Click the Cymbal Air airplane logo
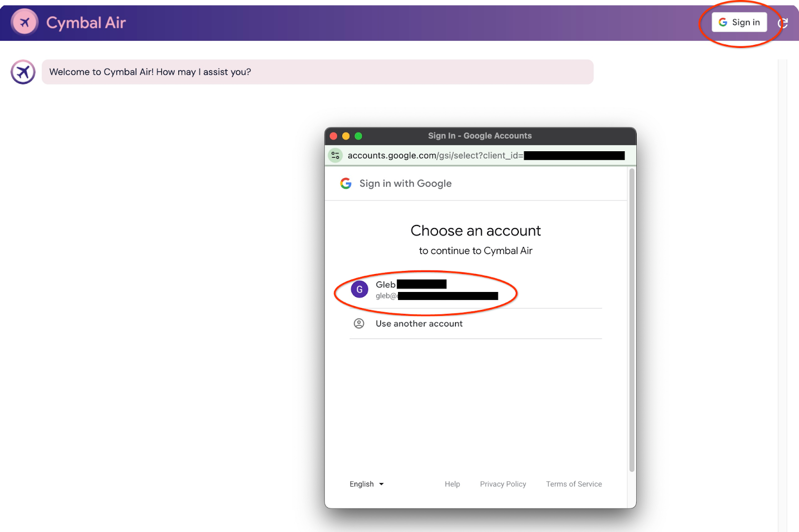799x532 pixels. [x=24, y=22]
